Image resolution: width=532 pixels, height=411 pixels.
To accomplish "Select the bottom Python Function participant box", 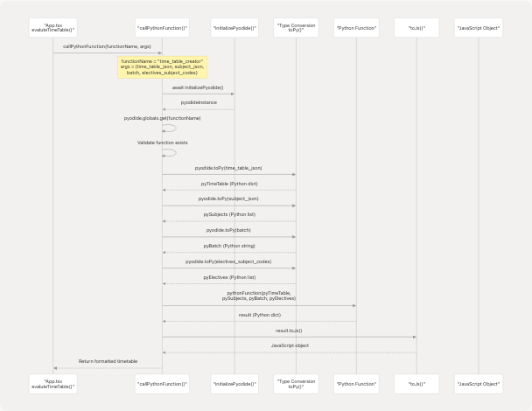I will click(356, 383).
